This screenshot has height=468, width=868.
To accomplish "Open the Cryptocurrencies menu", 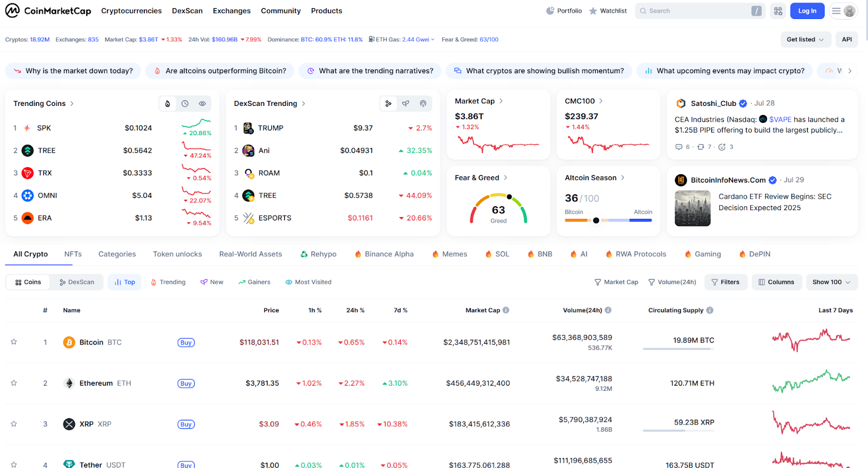I will point(131,11).
